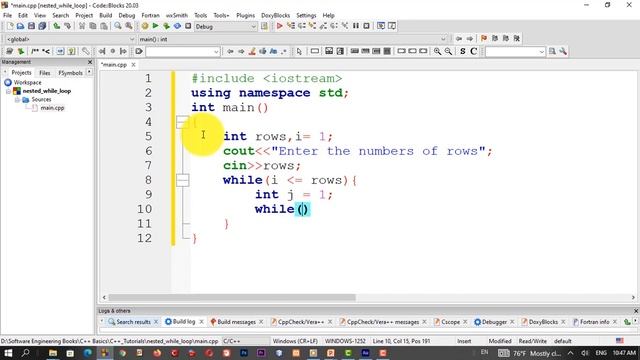Open the empty combo box right of the C icon
This screenshot has height=360, width=640.
pos(515,51)
